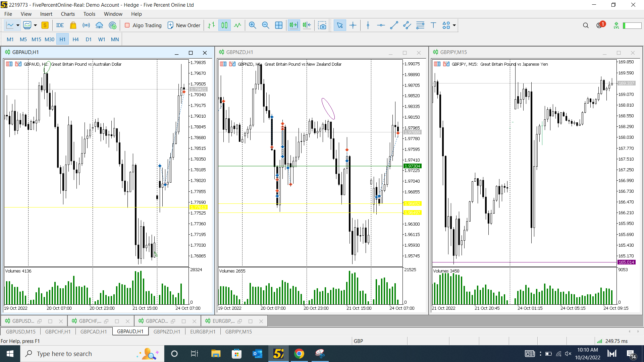This screenshot has height=362, width=644.
Task: Select the crosshair cursor tool
Action: pos(353,25)
